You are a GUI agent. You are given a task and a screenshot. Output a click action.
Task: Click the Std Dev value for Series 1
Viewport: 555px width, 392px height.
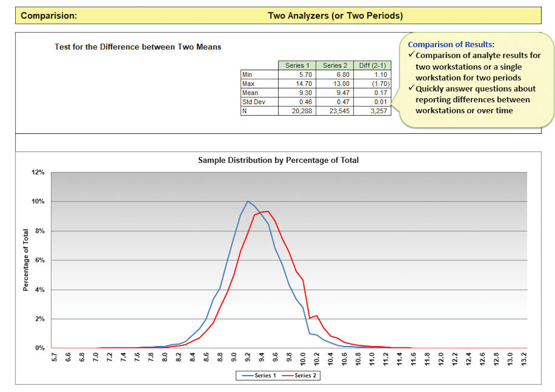306,102
